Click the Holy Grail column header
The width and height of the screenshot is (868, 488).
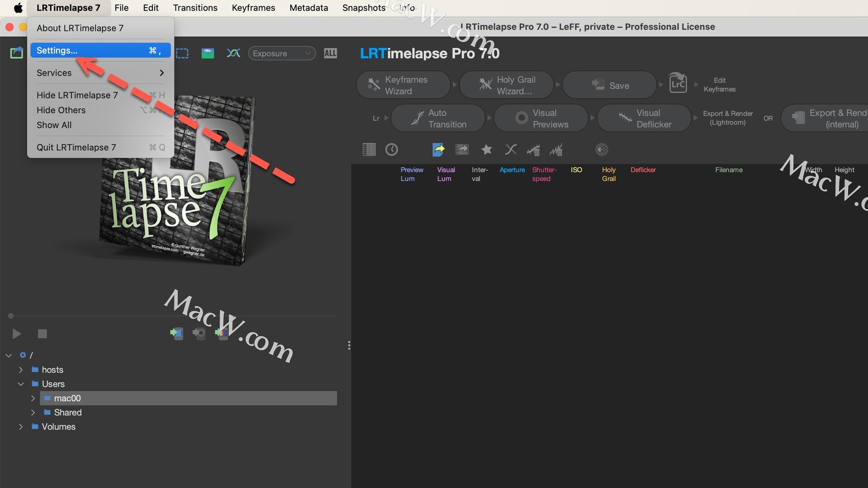(609, 174)
